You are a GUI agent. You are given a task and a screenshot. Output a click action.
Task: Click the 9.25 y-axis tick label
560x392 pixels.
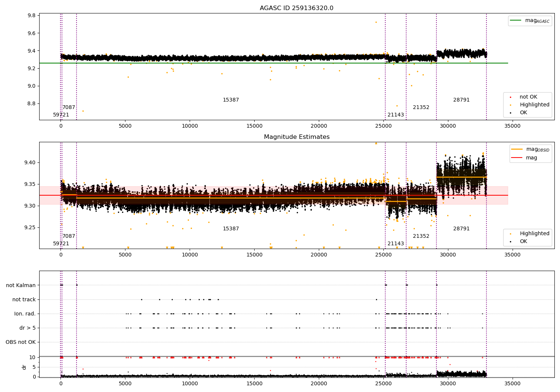coord(30,227)
